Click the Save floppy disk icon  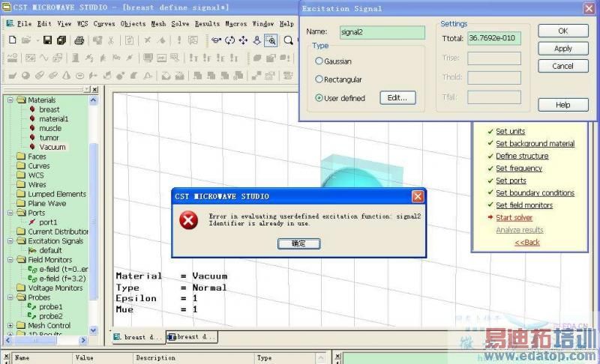tap(47, 40)
